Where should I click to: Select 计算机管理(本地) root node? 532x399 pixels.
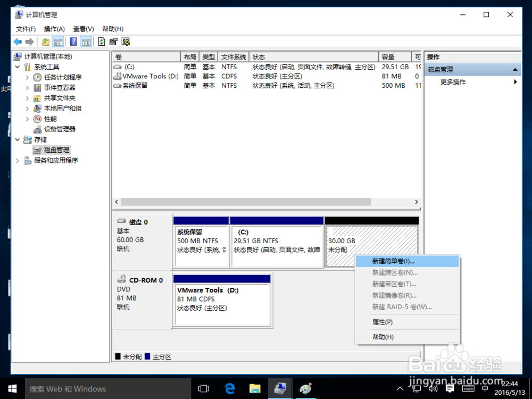[x=48, y=56]
